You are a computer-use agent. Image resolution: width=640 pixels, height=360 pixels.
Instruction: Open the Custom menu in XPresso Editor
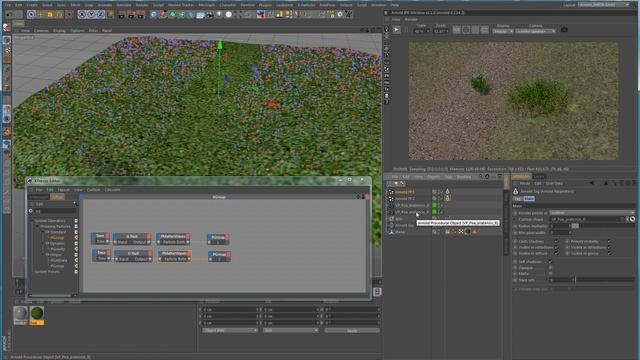point(93,190)
